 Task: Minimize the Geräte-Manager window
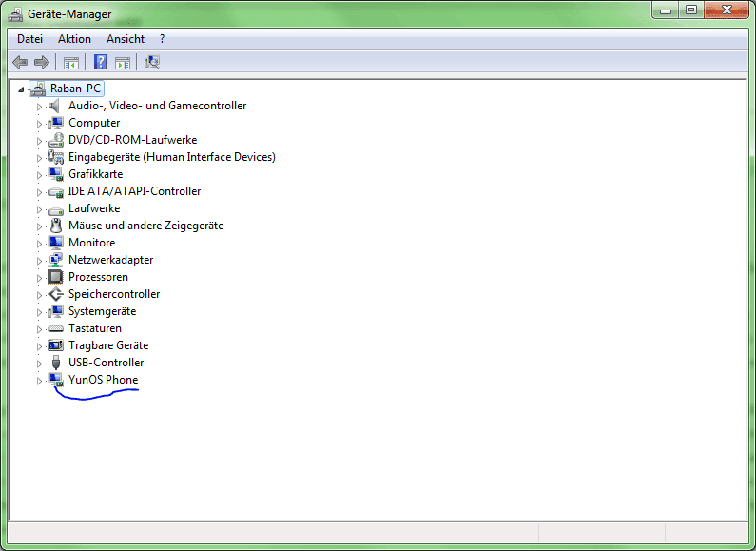[666, 10]
